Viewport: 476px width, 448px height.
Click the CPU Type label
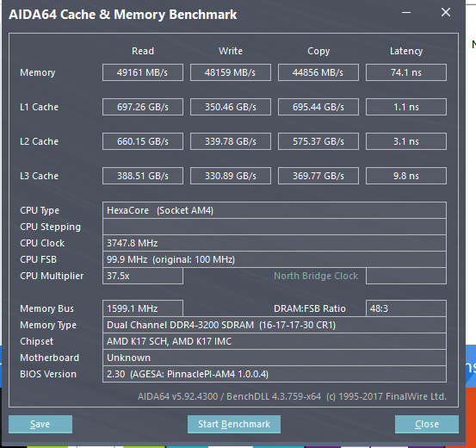tap(40, 210)
